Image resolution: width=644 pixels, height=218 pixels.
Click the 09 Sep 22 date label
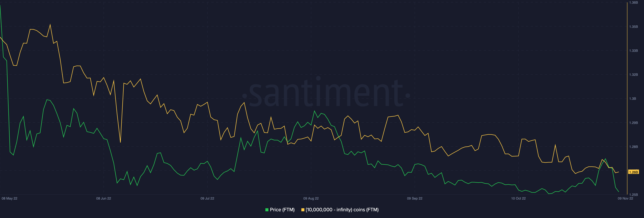[415, 199]
